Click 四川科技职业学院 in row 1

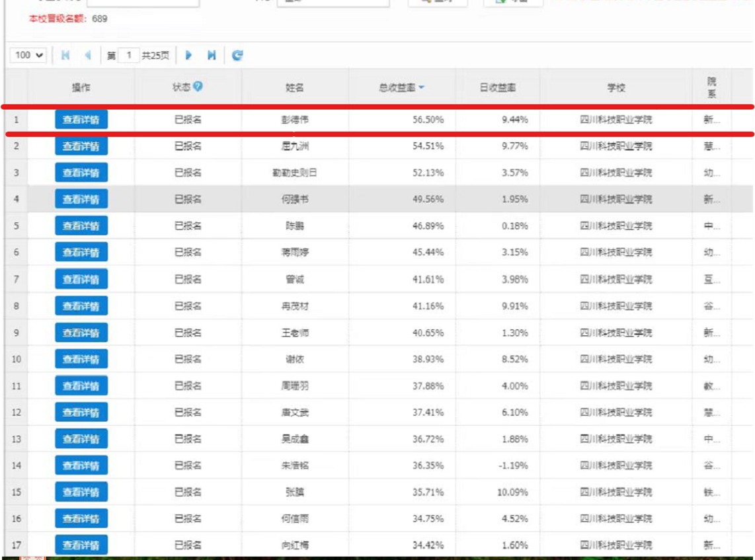[x=616, y=120]
